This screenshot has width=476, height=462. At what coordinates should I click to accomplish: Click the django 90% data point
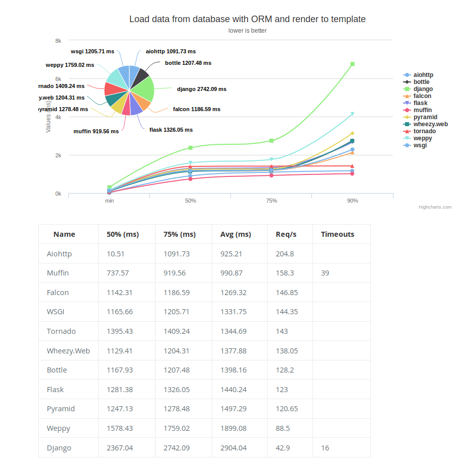(x=352, y=64)
